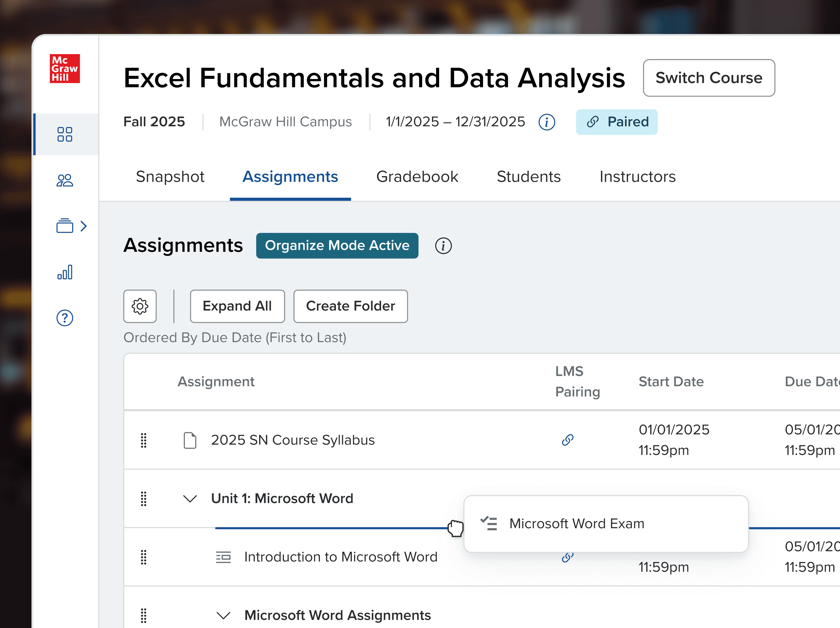Open the Students tab
This screenshot has width=840, height=628.
[528, 177]
